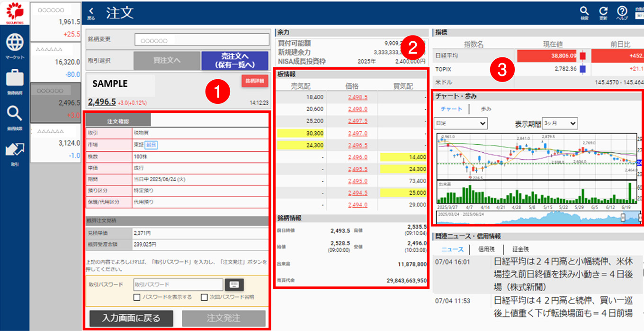Open the software keyboard next to password field
Image resolution: width=644 pixels, height=331 pixels.
tap(234, 285)
